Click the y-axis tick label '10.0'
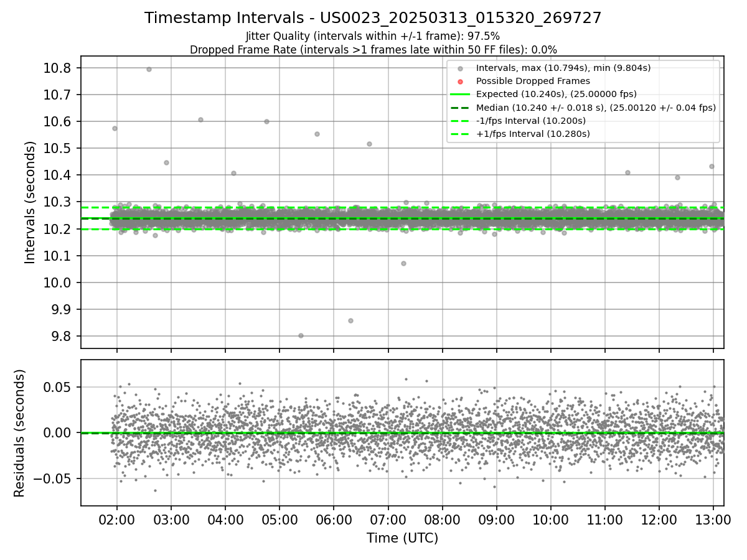747x560 pixels. (57, 282)
